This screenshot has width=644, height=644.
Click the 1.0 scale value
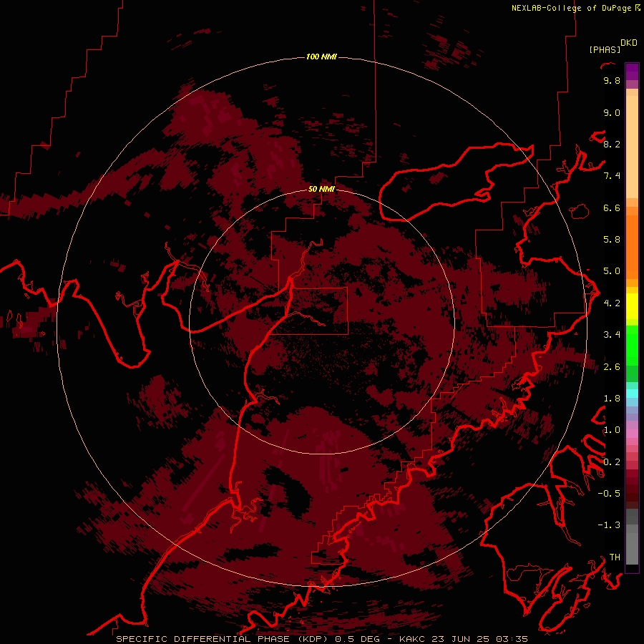click(612, 430)
